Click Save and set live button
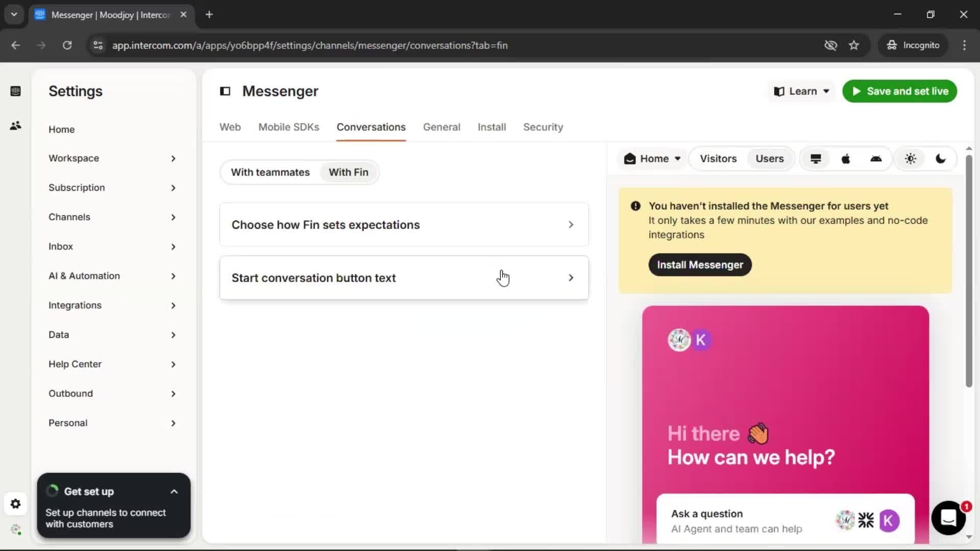Image resolution: width=980 pixels, height=551 pixels. (x=899, y=91)
